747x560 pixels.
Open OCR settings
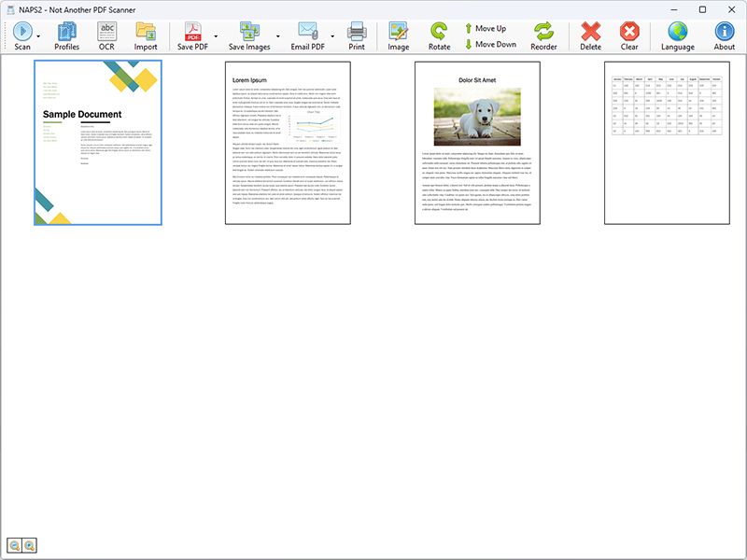(106, 36)
